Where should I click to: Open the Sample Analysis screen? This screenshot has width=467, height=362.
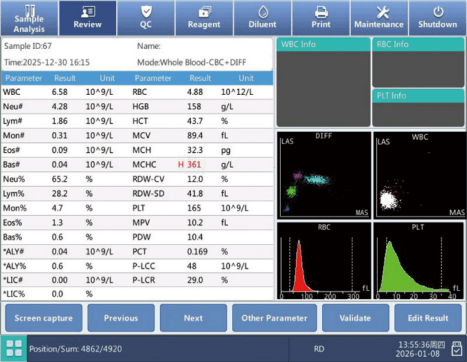[x=29, y=18]
